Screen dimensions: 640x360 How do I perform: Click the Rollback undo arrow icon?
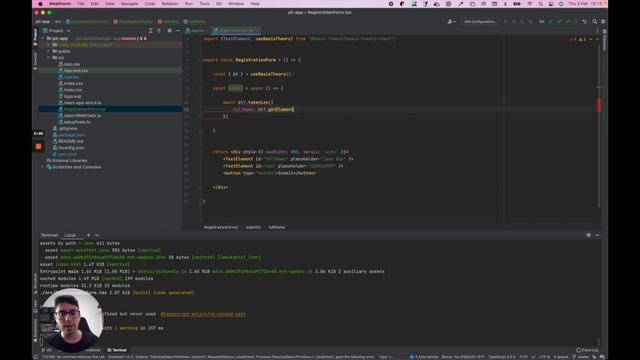point(584,22)
